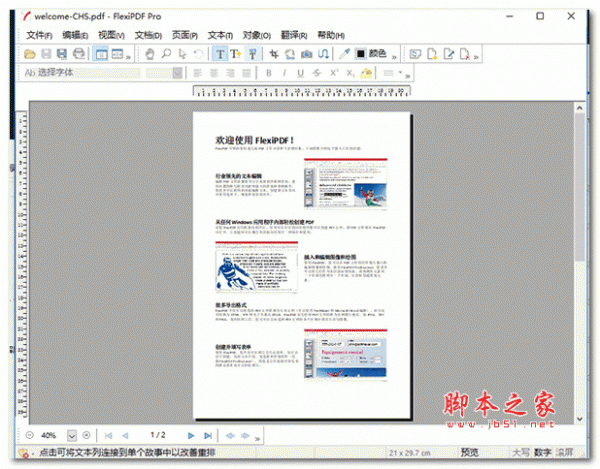Click the zoom out minus button
Image resolution: width=600 pixels, height=469 pixels.
pos(29,435)
